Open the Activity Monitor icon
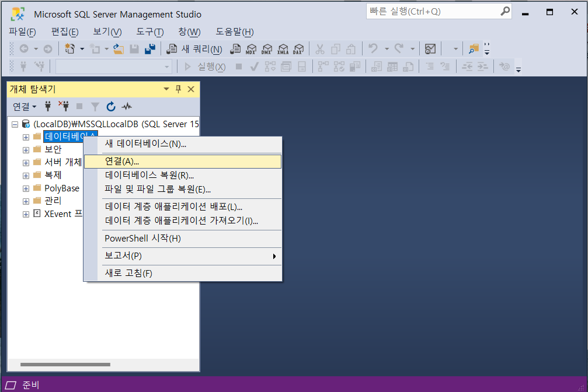The width and height of the screenshot is (588, 392). 430,49
